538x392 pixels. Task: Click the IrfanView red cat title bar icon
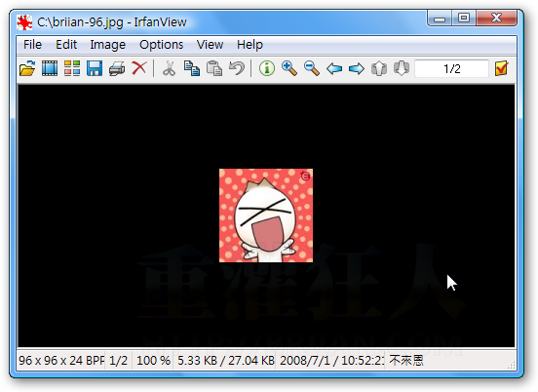(x=24, y=22)
